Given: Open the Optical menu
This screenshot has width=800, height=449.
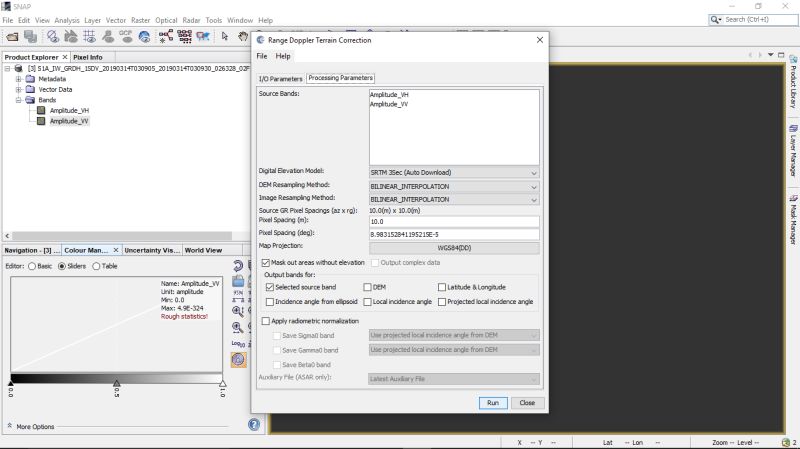Looking at the screenshot, I should [x=166, y=20].
